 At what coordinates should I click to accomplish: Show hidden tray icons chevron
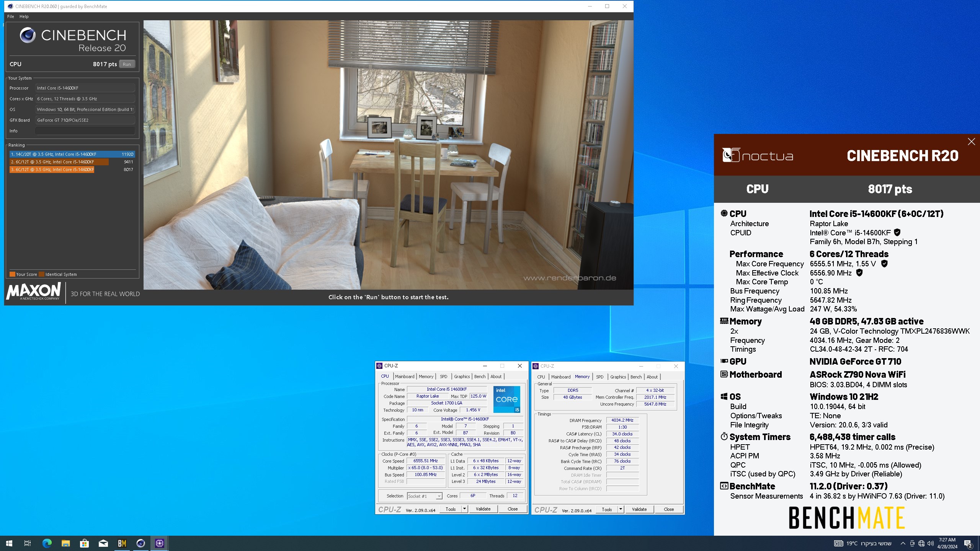903,543
